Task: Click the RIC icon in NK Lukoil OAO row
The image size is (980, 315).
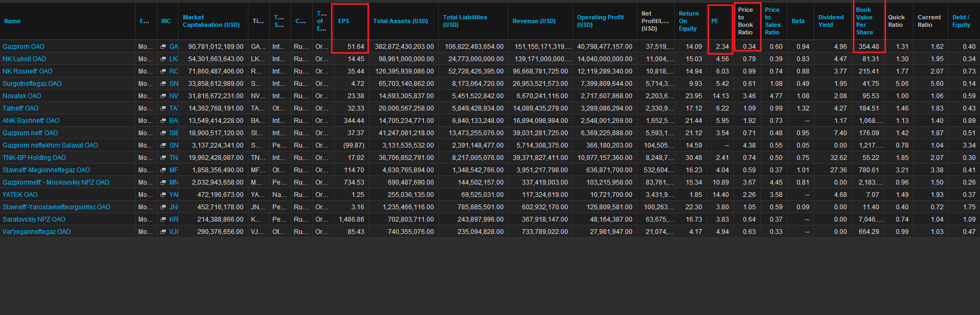Action: [163, 59]
